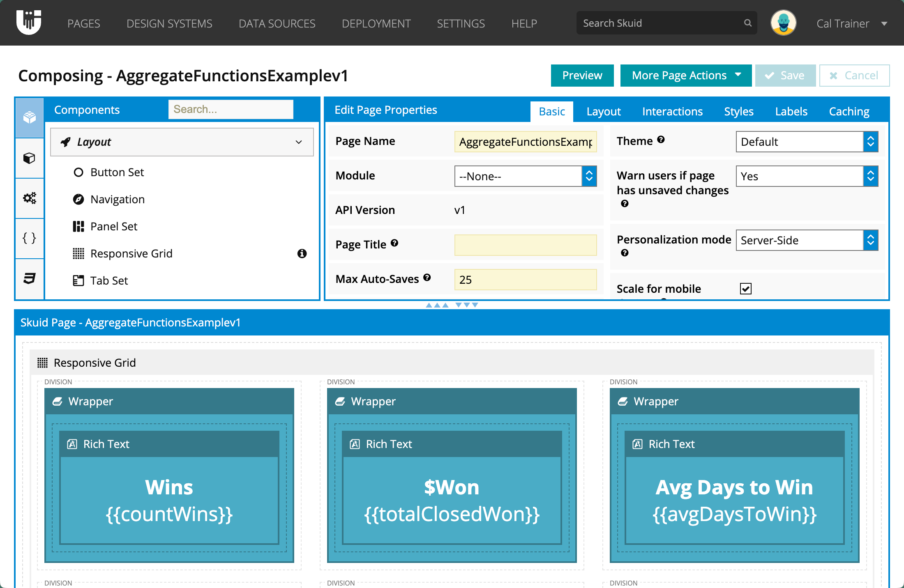This screenshot has height=588, width=904.
Task: Click the Cal Trainer user avatar
Action: [783, 23]
